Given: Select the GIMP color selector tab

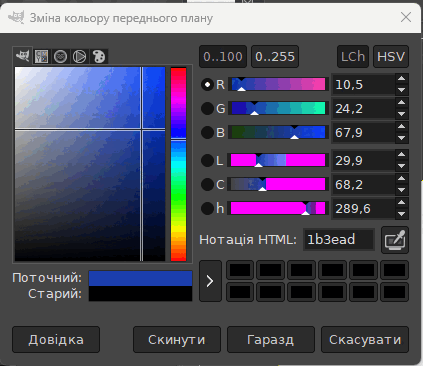Looking at the screenshot, I should tap(23, 56).
